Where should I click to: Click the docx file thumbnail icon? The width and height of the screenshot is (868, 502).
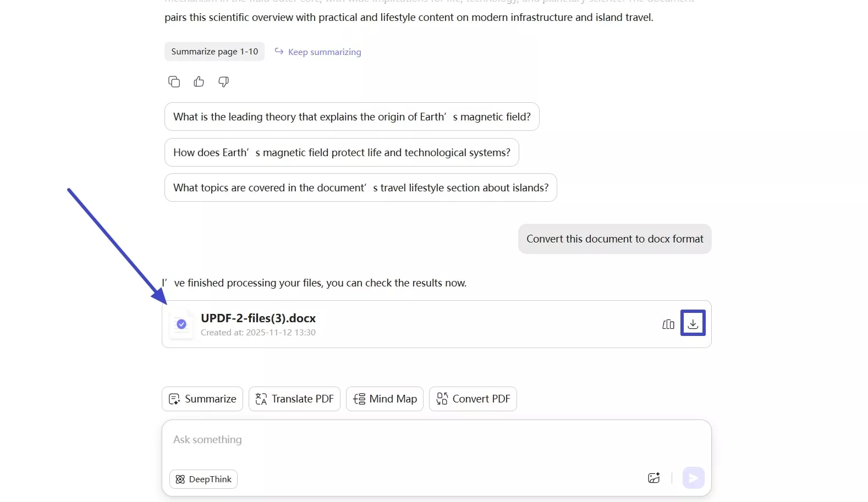182,324
